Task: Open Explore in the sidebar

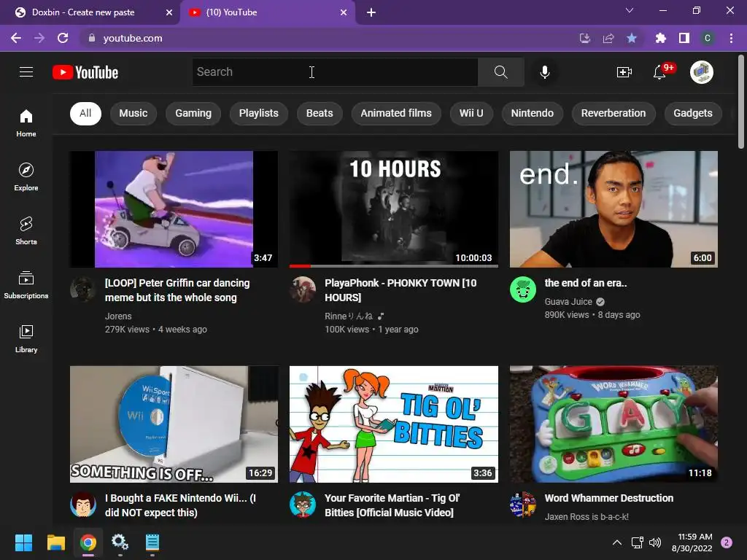Action: point(26,176)
